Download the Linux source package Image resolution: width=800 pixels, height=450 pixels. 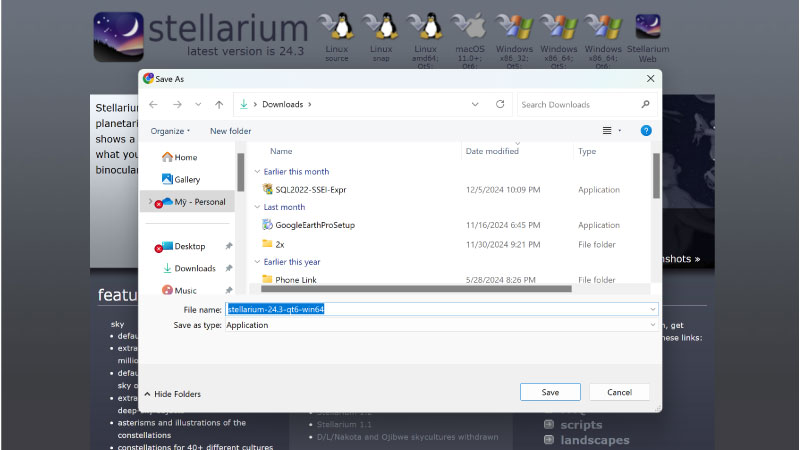point(337,37)
